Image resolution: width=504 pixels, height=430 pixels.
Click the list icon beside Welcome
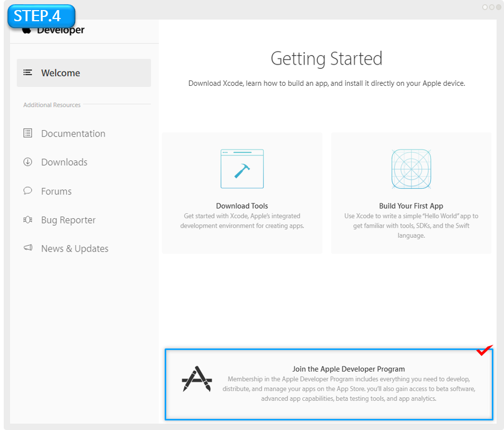click(x=28, y=73)
